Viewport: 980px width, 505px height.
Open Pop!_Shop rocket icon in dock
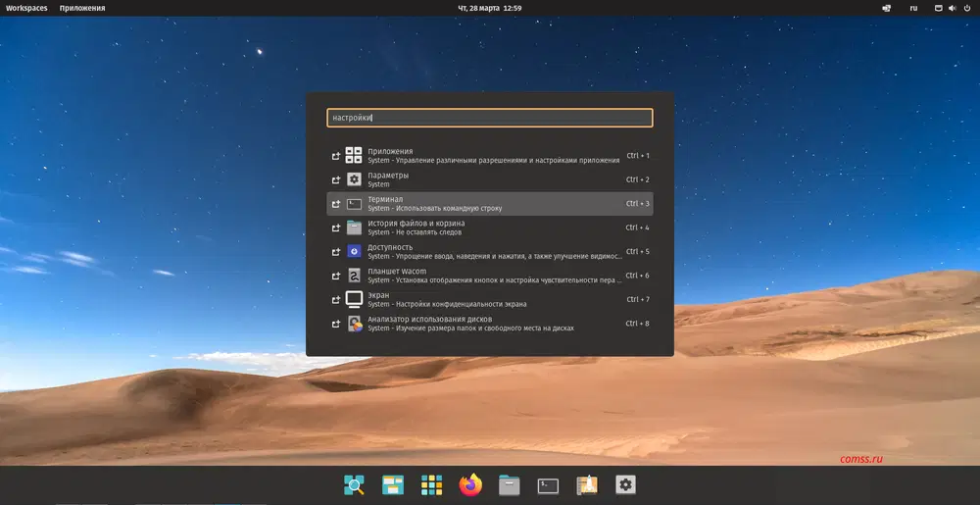pyautogui.click(x=587, y=484)
